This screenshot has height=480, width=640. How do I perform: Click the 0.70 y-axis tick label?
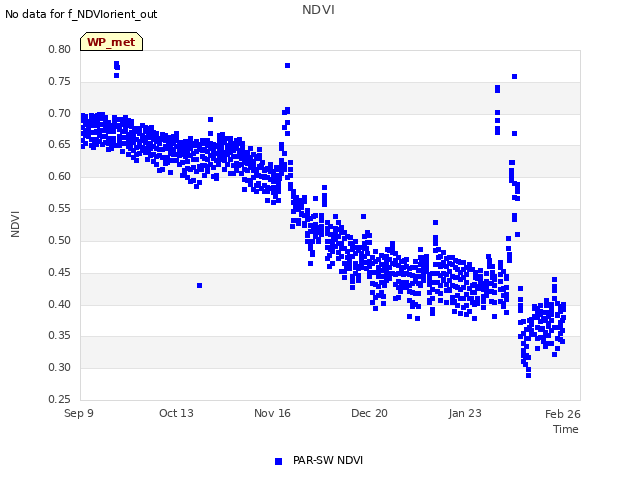click(x=60, y=113)
